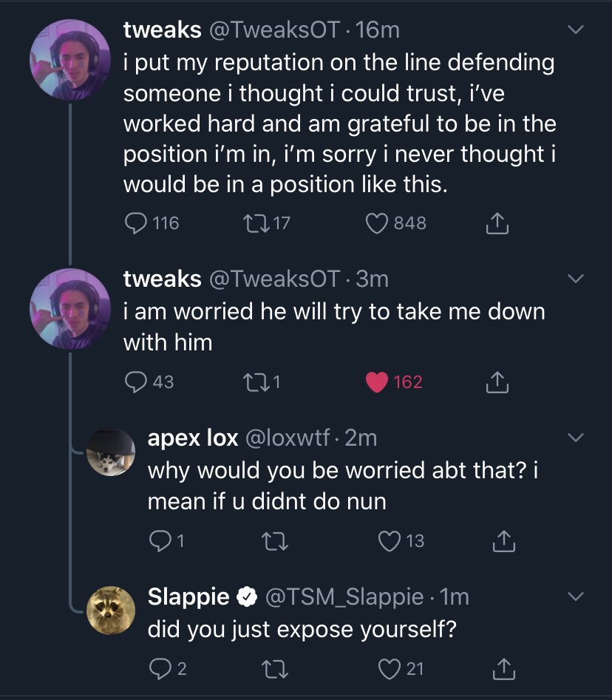This screenshot has height=700, width=612.
Task: Like the tweet with 848 likes
Action: pyautogui.click(x=378, y=222)
